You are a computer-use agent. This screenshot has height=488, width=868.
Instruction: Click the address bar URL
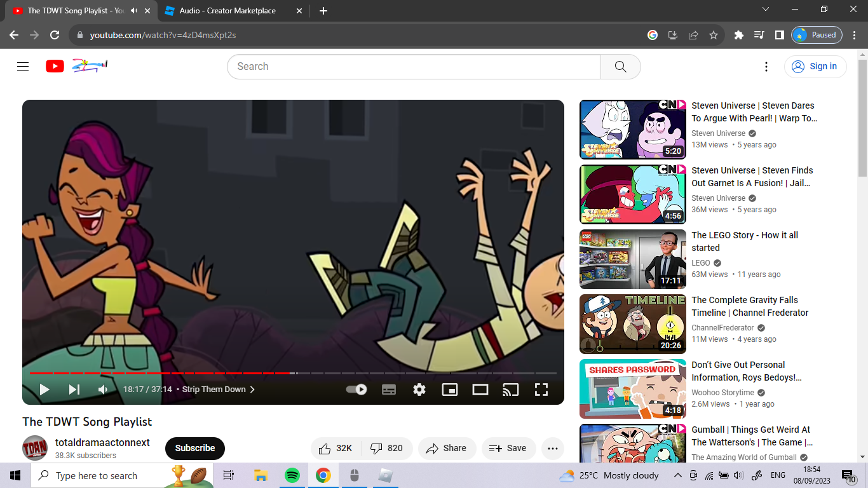[x=163, y=35]
